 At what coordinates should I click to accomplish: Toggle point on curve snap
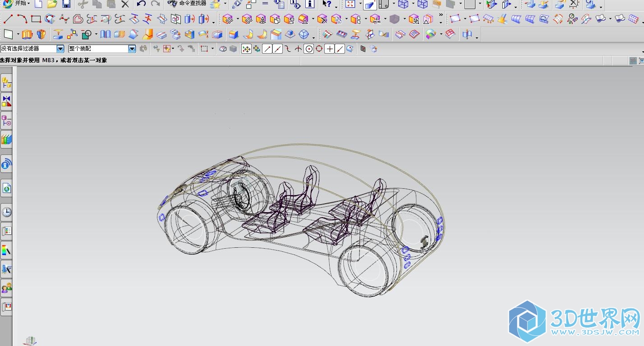(340, 49)
